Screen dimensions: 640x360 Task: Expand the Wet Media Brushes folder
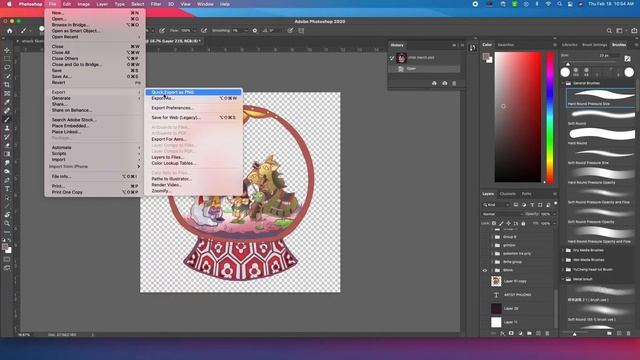(x=564, y=260)
